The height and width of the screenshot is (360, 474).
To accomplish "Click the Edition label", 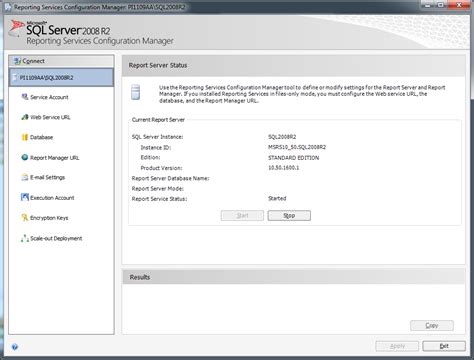I will click(150, 157).
